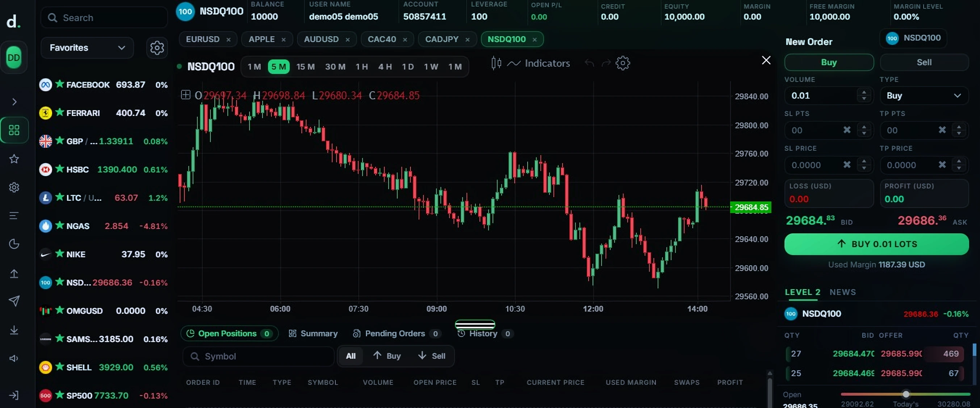This screenshot has width=980, height=408.
Task: Click the panel resize handle above History
Action: [475, 325]
